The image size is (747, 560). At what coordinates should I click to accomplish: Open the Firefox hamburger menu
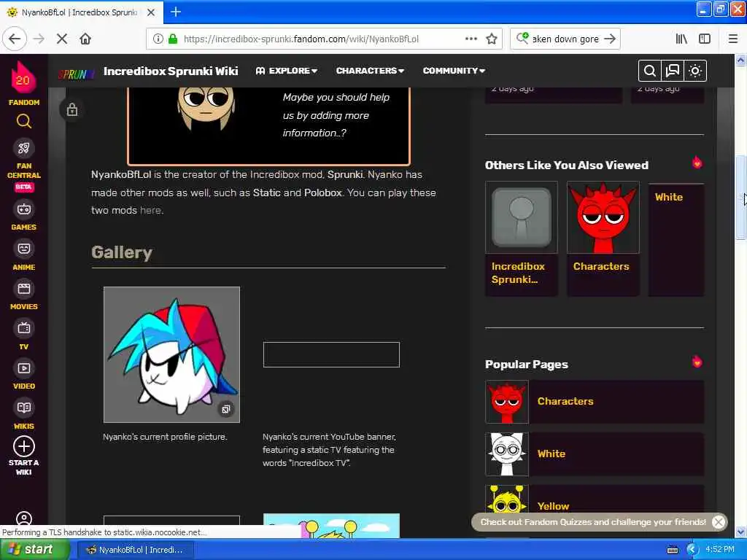[x=733, y=39]
